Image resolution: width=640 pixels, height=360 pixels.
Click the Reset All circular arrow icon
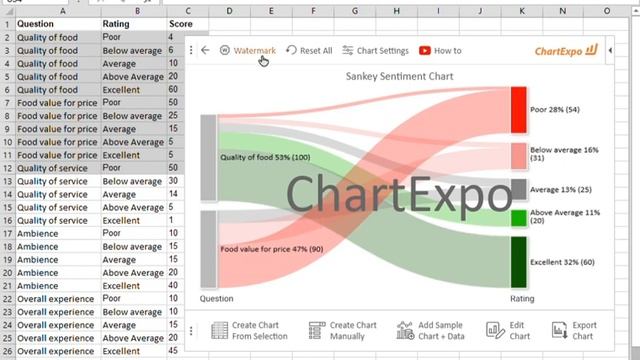tap(291, 50)
